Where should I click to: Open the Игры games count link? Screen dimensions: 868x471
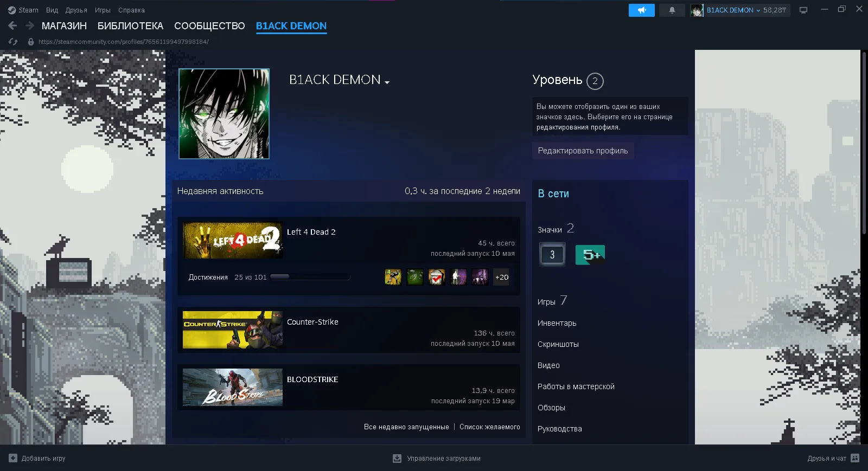point(552,301)
